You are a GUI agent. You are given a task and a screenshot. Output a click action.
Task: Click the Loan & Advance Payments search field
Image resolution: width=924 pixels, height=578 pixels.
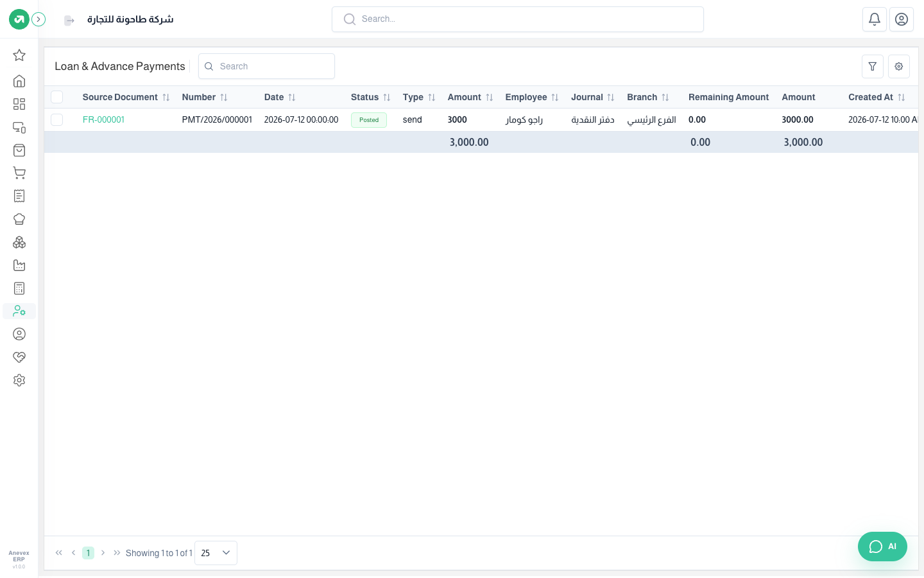[x=266, y=66]
